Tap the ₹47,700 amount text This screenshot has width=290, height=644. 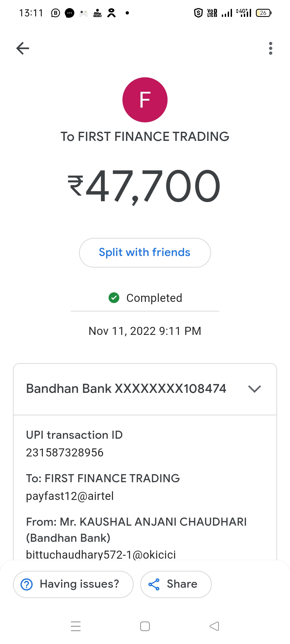tap(144, 186)
